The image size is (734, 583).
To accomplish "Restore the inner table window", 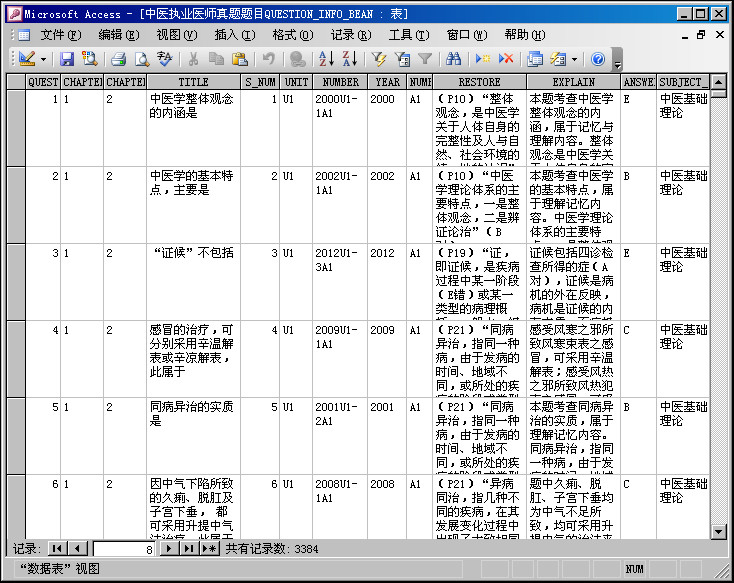I will coord(701,35).
